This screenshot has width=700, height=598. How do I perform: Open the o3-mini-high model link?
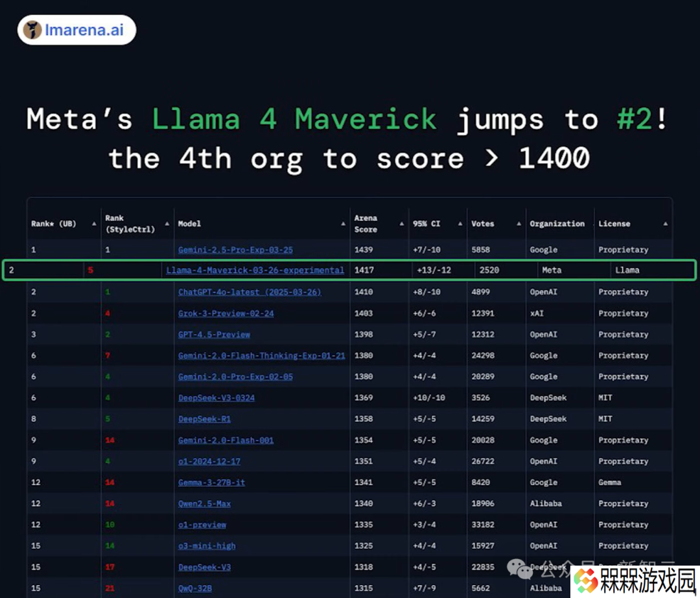coord(207,546)
